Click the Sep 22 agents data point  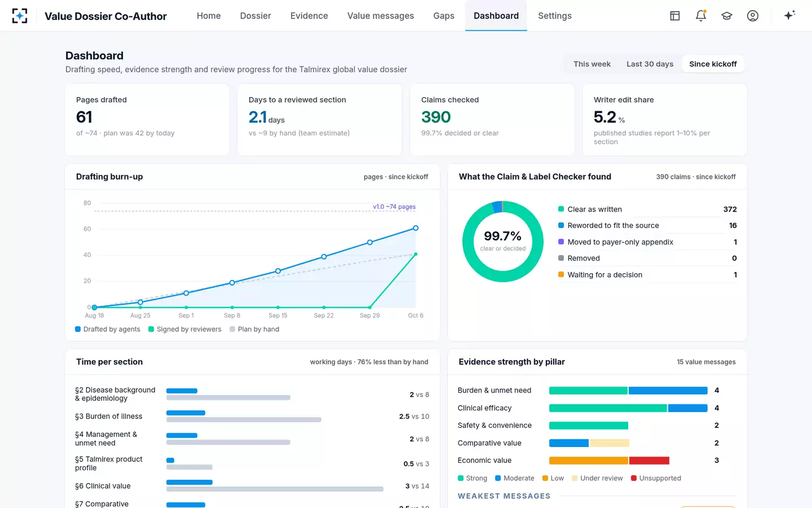[x=324, y=257]
